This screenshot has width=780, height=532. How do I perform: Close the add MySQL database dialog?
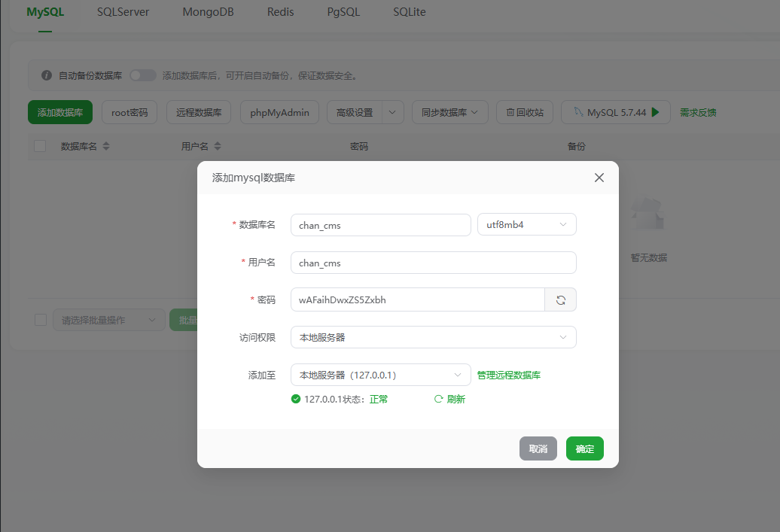pos(599,178)
